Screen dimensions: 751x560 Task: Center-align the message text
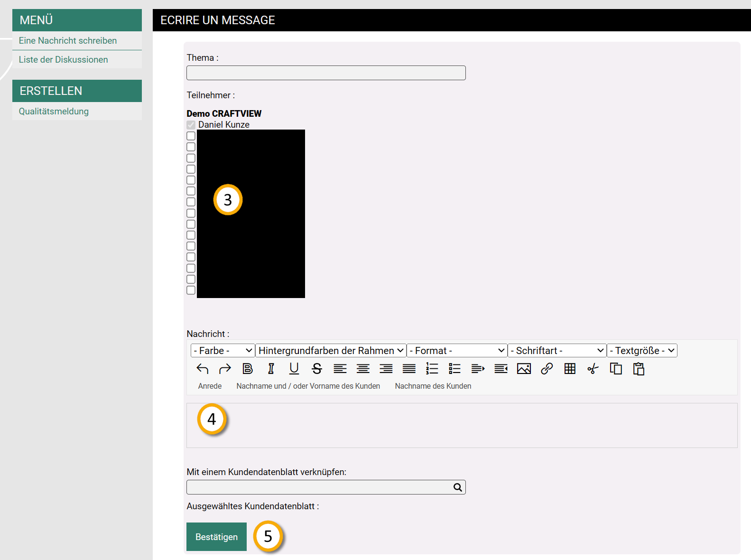(x=363, y=369)
